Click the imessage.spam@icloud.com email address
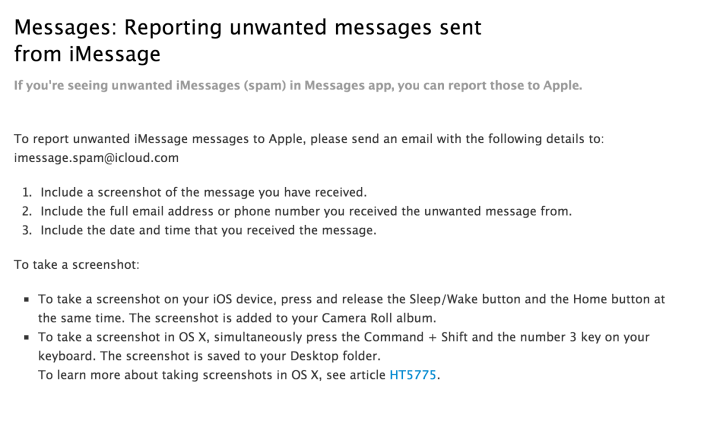704x424 pixels. [96, 158]
